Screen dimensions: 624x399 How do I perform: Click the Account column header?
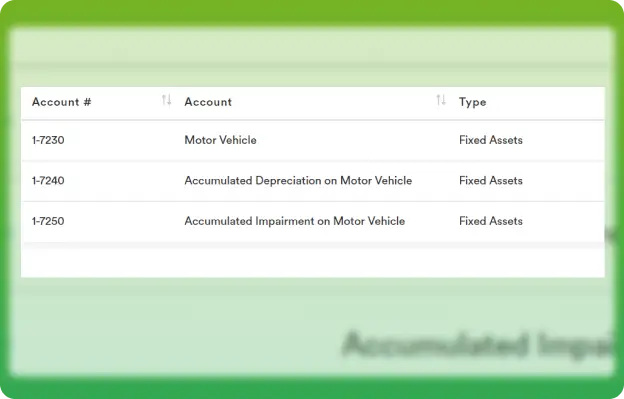click(x=208, y=102)
